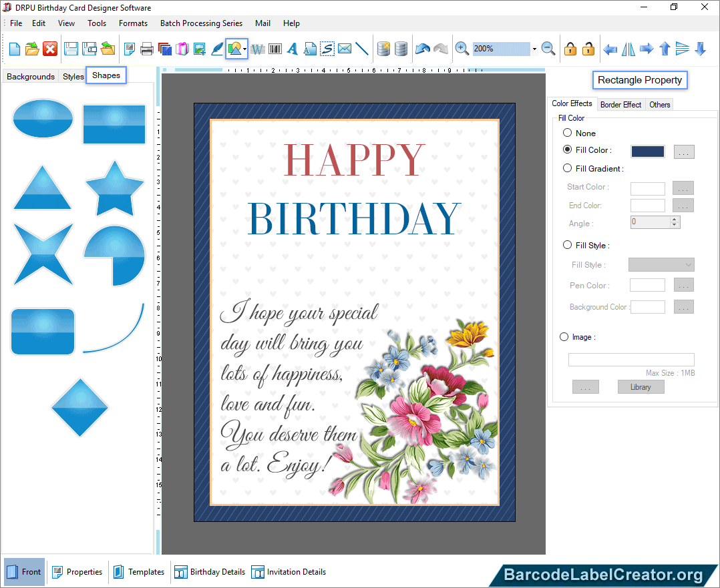Screen dimensions: 720x588
Task: Click the closed padlock lock icon
Action: click(570, 49)
